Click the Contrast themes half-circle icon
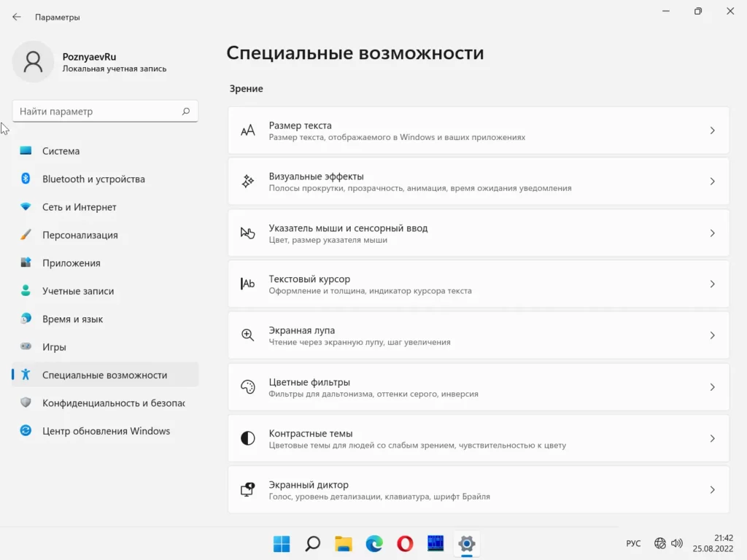The width and height of the screenshot is (747, 560). point(248,438)
